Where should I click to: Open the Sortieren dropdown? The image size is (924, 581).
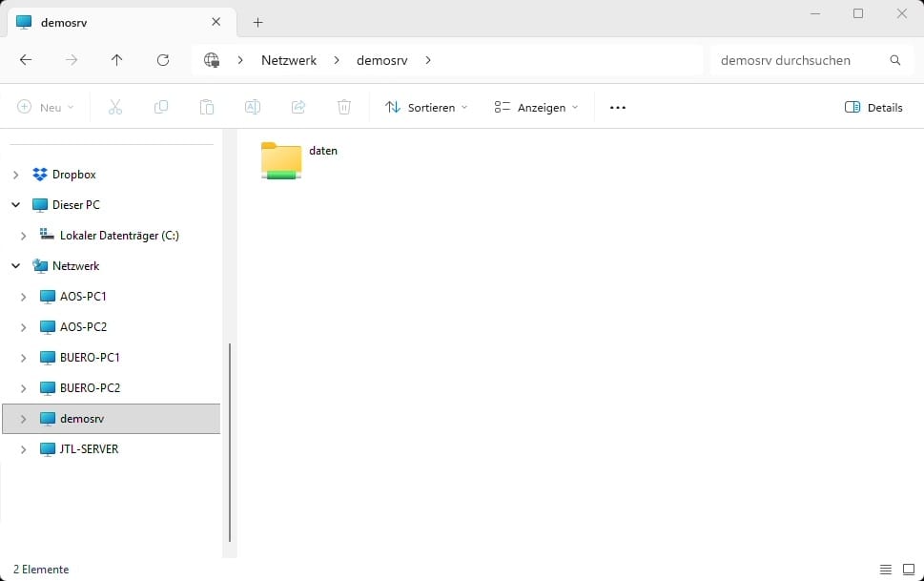click(x=426, y=108)
